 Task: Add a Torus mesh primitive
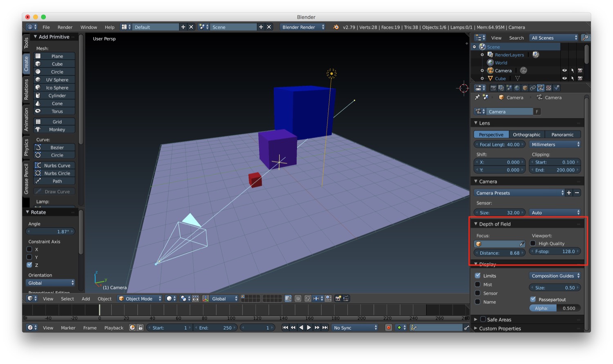click(x=54, y=111)
